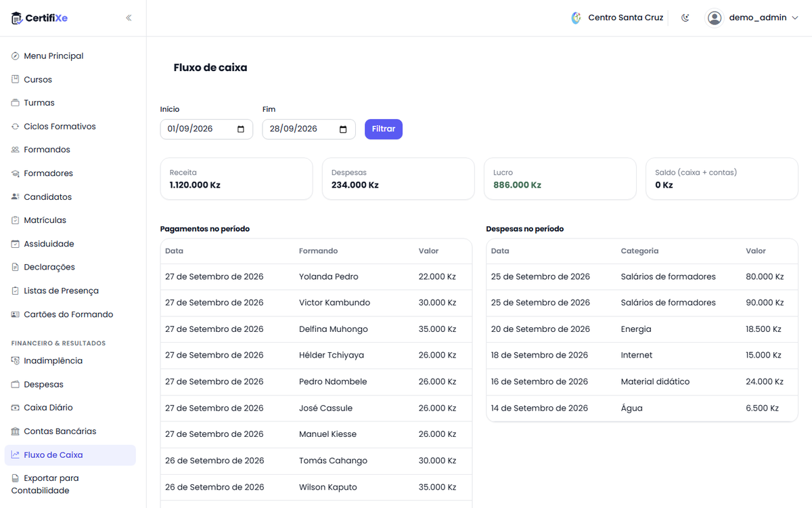Screen dimensions: 812x508
Task: Navigate to Contas Bancárias
Action: (x=70, y=431)
